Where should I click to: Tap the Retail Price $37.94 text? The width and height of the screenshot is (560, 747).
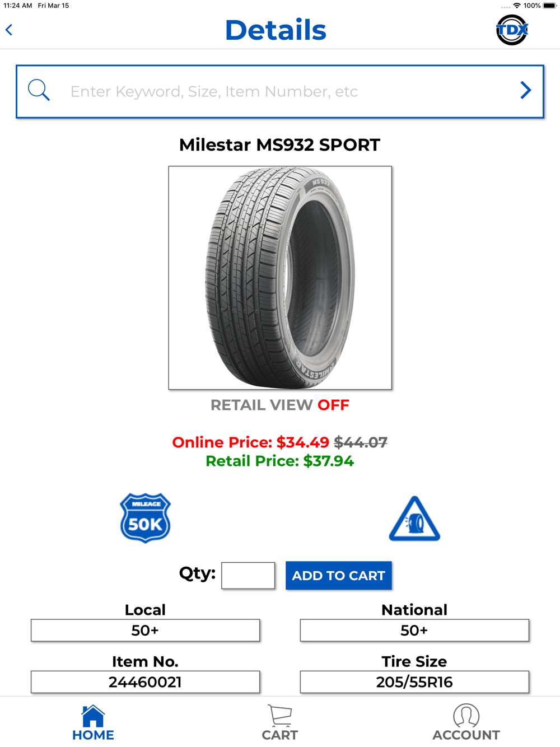[x=280, y=461]
